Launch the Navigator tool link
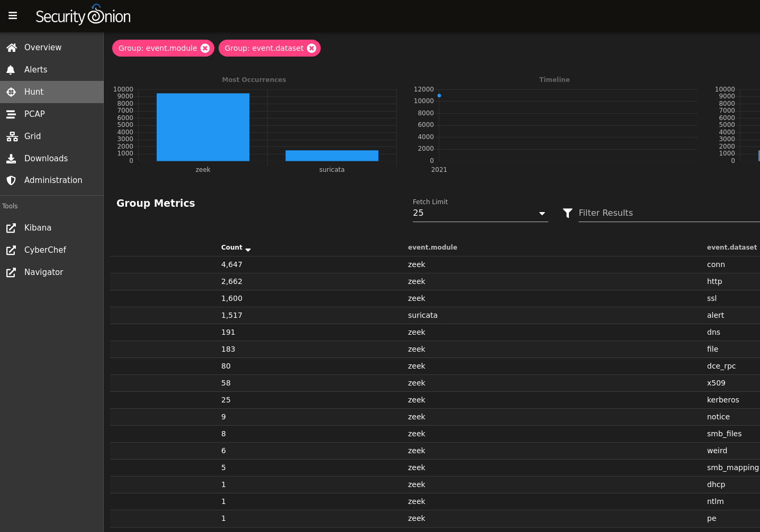The image size is (760, 532). point(52,272)
